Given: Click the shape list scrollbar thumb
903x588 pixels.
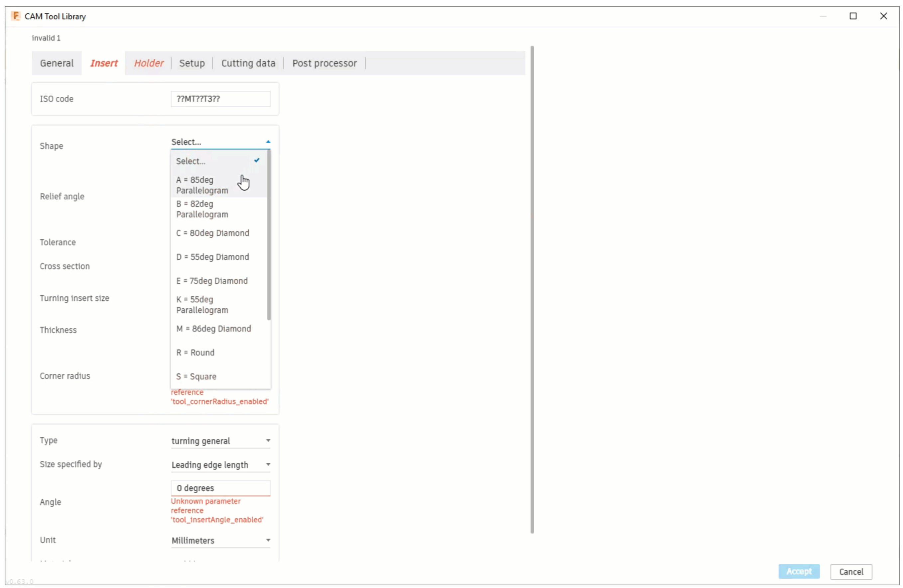Looking at the screenshot, I should [x=269, y=235].
